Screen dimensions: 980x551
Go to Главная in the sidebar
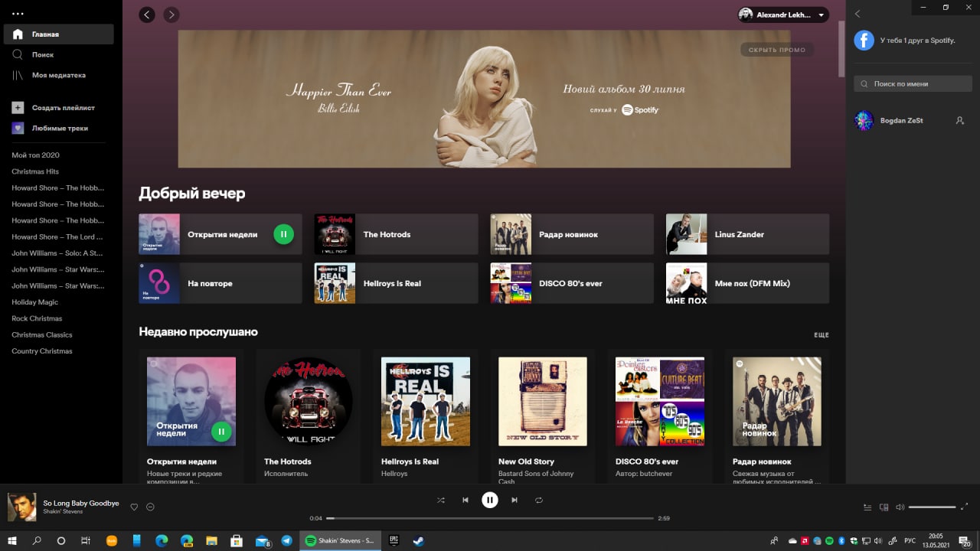click(58, 34)
